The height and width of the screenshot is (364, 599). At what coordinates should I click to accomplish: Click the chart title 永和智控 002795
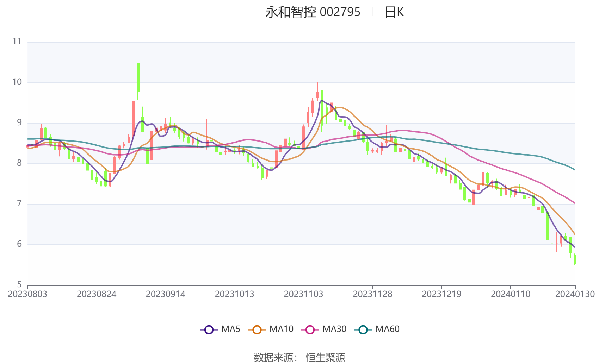[313, 12]
